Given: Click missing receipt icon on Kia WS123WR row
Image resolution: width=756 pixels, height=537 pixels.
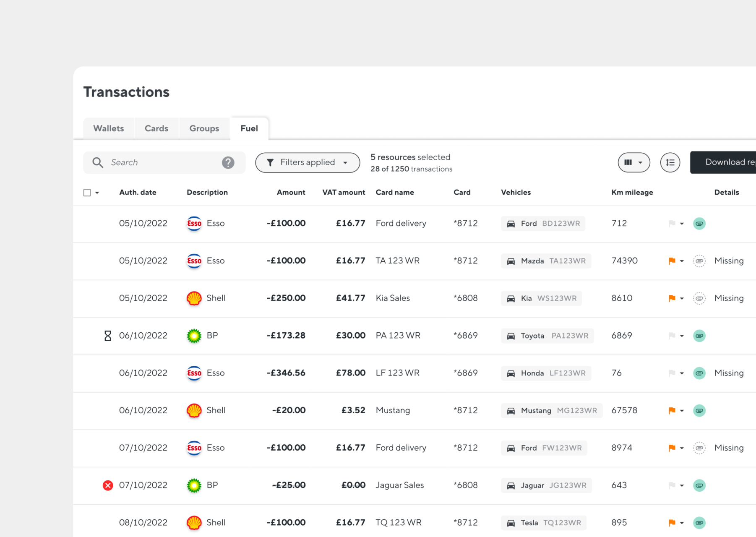Looking at the screenshot, I should [699, 298].
